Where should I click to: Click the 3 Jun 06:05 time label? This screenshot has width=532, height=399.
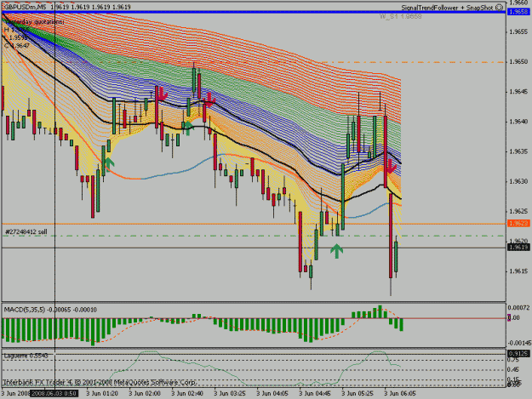click(400, 394)
